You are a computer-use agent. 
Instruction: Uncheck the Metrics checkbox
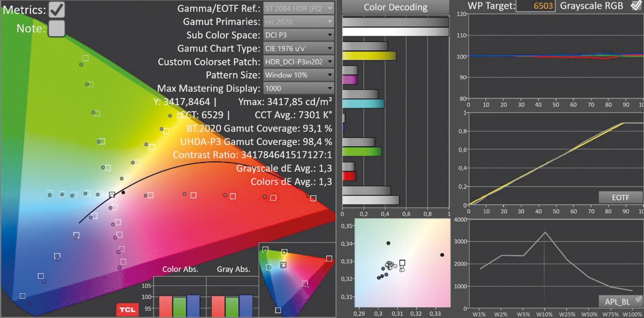pos(57,9)
